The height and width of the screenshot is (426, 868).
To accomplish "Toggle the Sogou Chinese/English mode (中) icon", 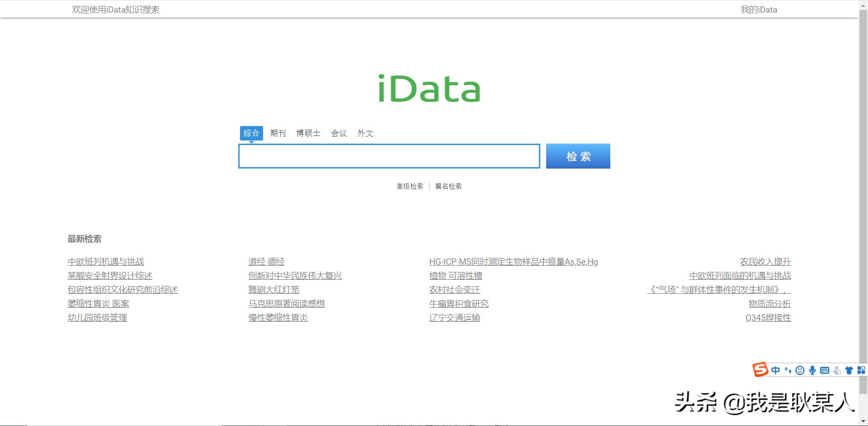I will point(776,370).
